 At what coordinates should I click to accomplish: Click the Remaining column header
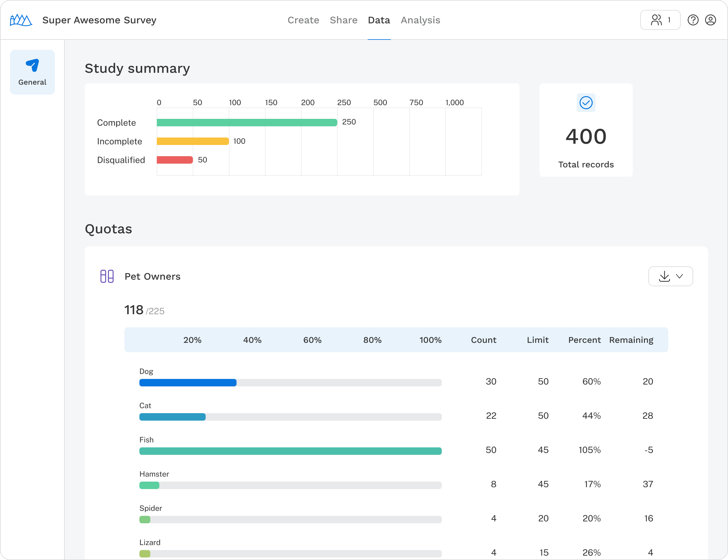click(631, 340)
